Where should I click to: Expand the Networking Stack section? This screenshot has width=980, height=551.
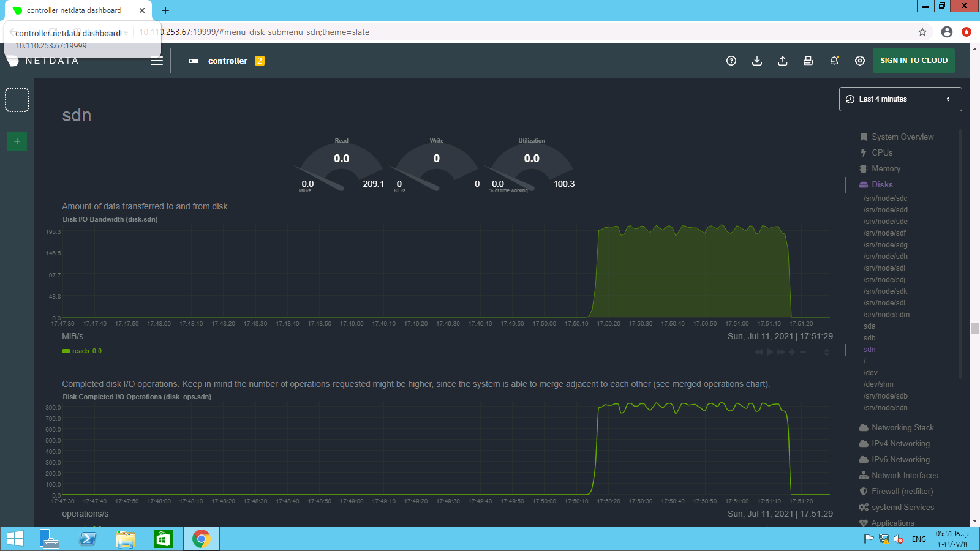[x=902, y=427]
